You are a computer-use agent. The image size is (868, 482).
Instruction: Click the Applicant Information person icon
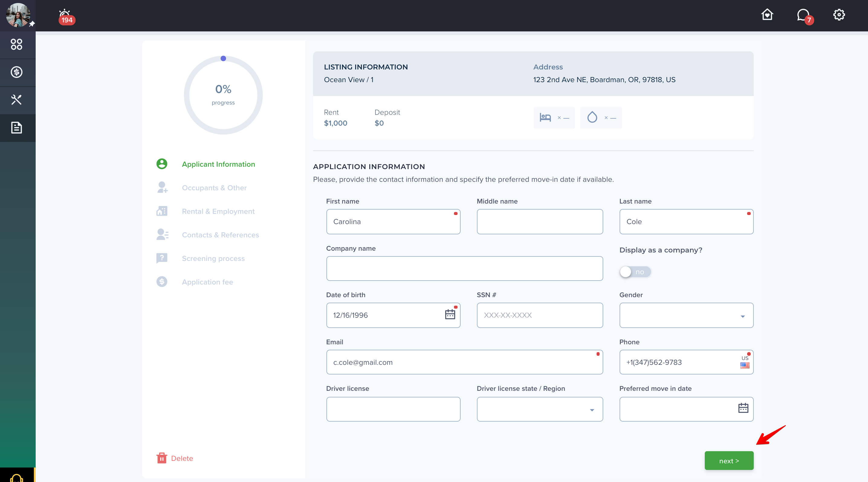pyautogui.click(x=162, y=164)
